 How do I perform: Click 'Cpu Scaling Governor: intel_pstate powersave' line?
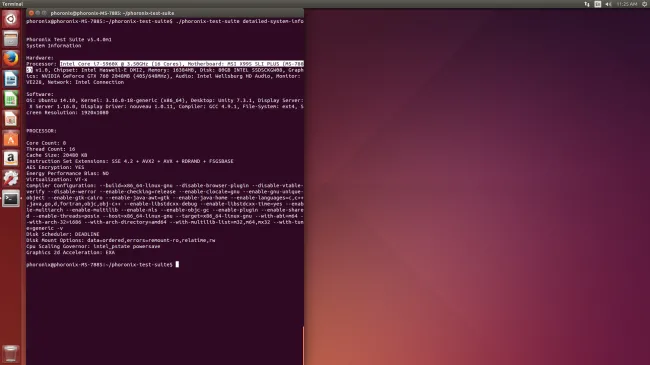(x=93, y=246)
